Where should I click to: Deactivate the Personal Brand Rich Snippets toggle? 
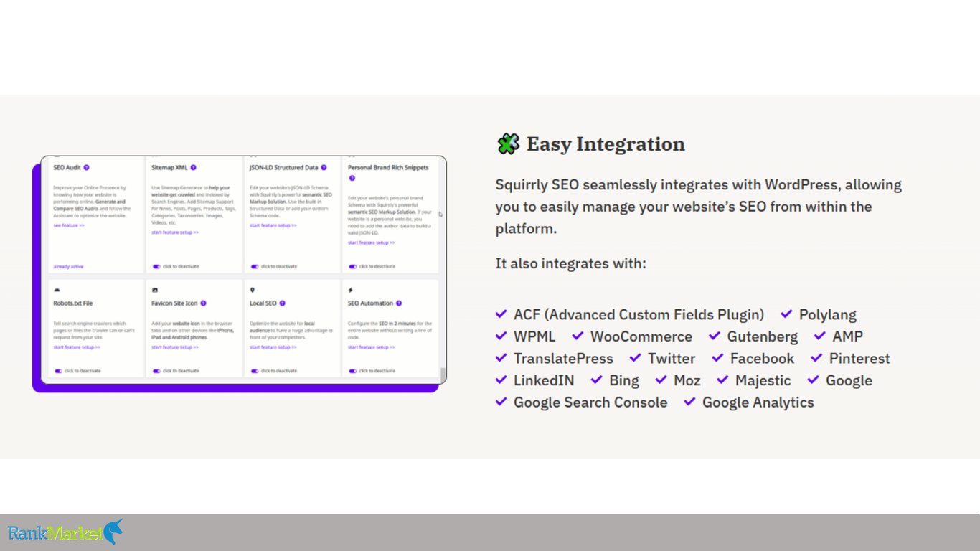[352, 266]
